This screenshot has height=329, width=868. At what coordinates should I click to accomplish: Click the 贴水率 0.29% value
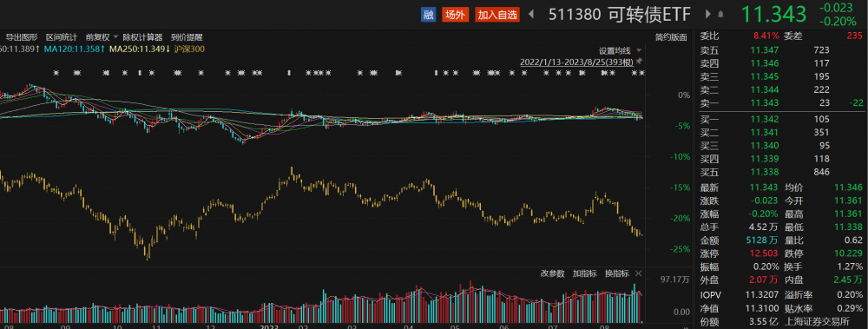[x=851, y=308]
